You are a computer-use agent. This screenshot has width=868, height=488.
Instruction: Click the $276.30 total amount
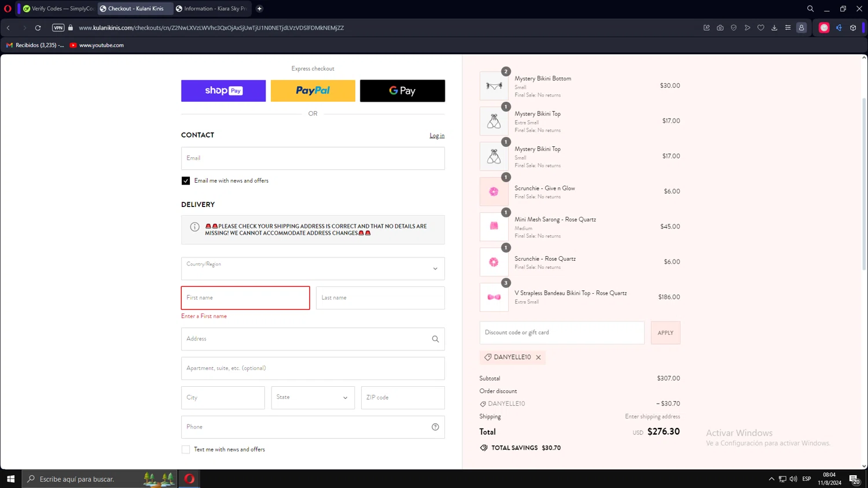coord(663,432)
